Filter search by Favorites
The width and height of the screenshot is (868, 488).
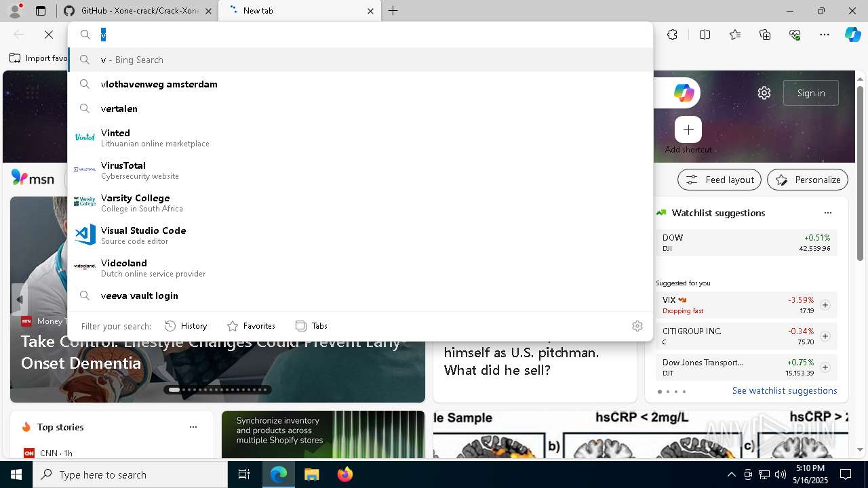[251, 326]
